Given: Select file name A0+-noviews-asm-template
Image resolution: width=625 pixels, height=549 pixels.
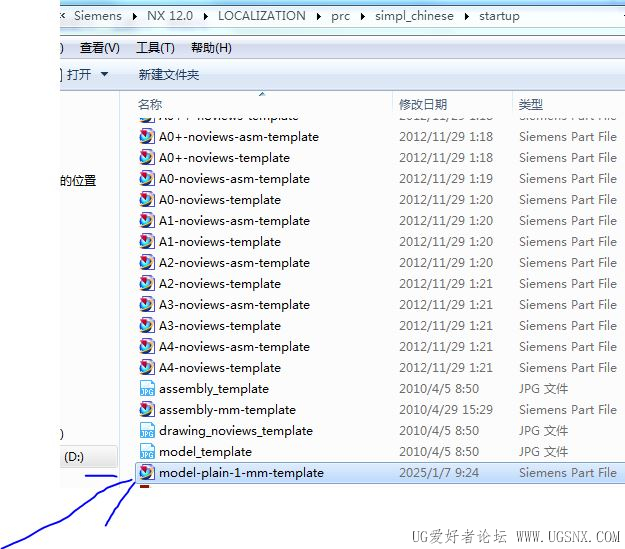Looking at the screenshot, I should 239,137.
